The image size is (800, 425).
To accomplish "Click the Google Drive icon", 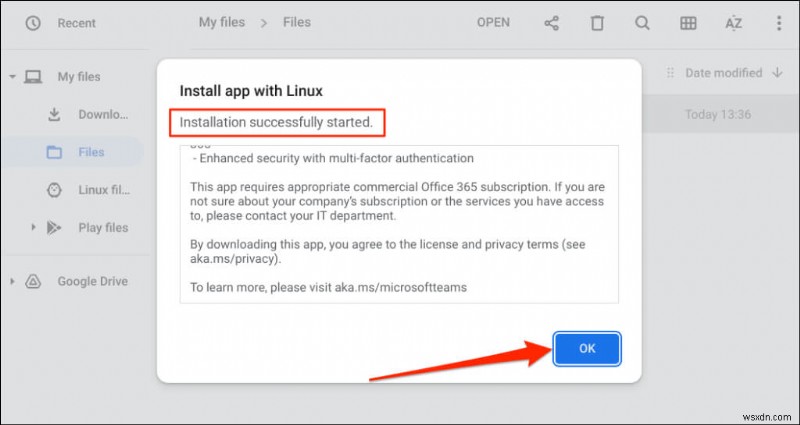I will tap(33, 281).
